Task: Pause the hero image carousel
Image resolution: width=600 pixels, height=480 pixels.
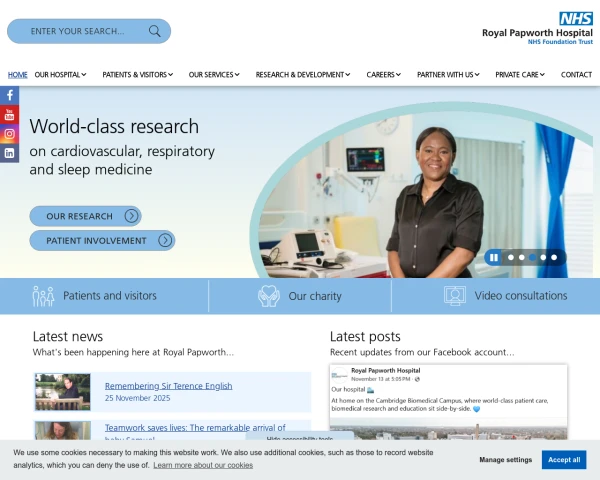Action: pos(494,258)
